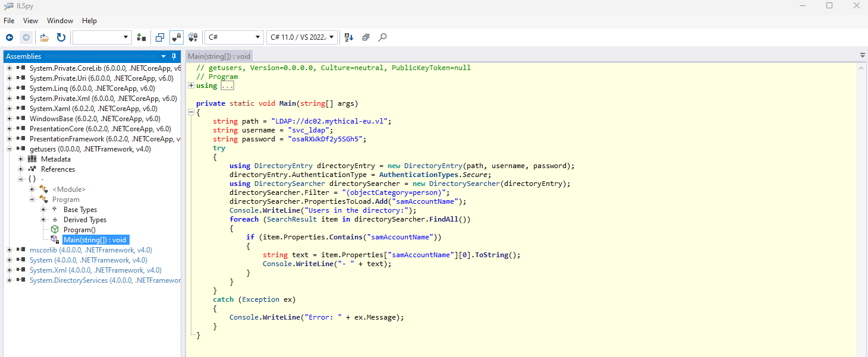The width and height of the screenshot is (868, 357).
Task: Toggle show private and internal members
Action: 177,37
